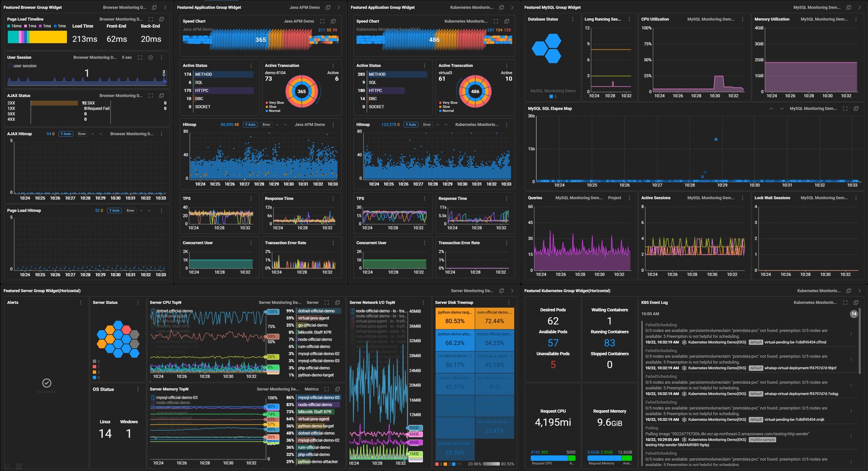868x471 pixels.
Task: Open Server Network I/O TopN menu
Action: pos(423,302)
